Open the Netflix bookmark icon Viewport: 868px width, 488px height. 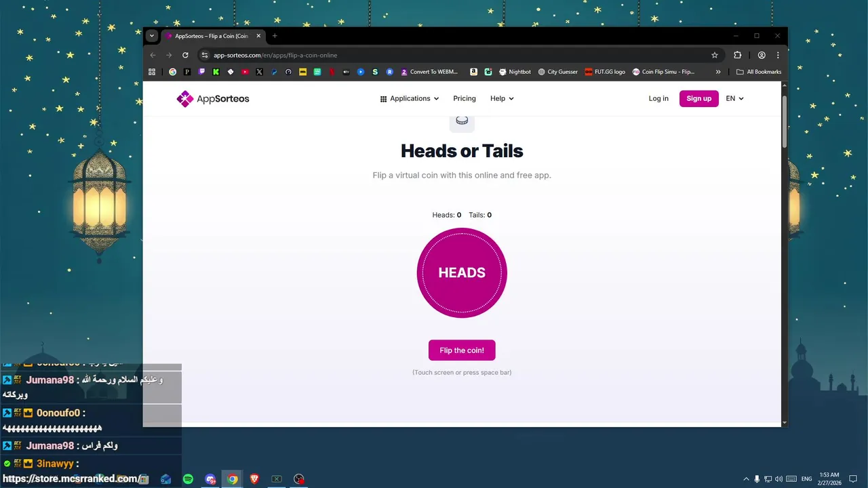[x=332, y=71]
